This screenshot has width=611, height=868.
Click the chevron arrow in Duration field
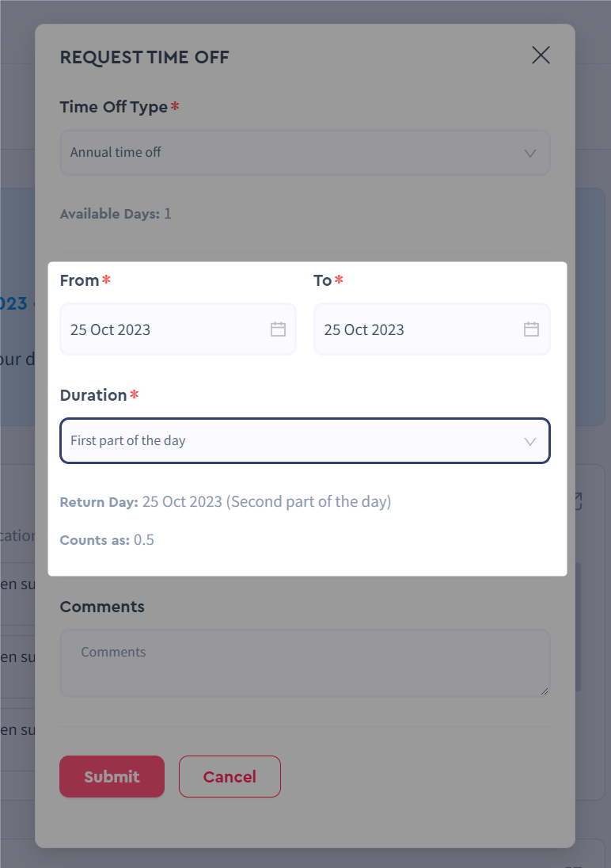[x=530, y=442]
